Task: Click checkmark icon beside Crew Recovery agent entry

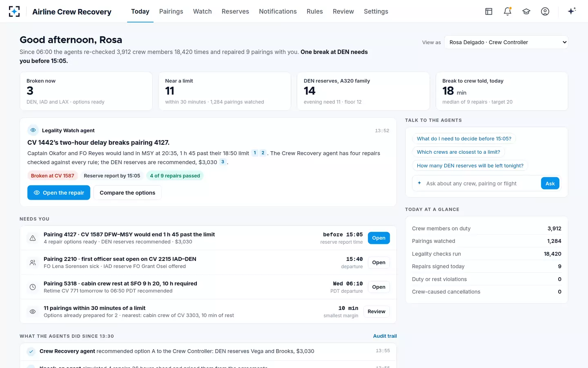Action: tap(31, 351)
